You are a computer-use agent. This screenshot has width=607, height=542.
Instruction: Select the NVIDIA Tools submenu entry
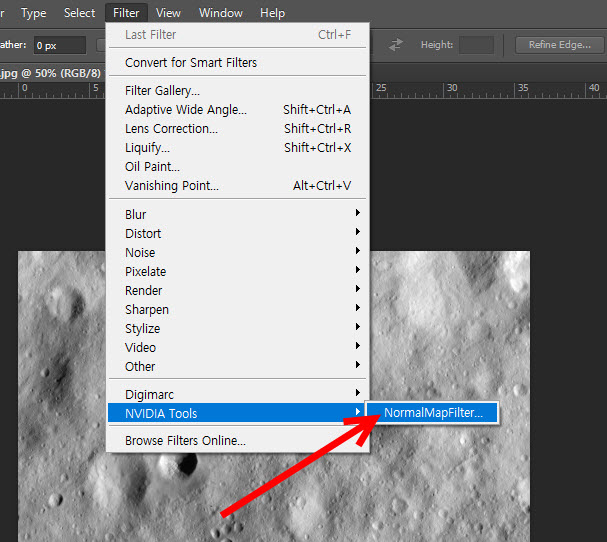pyautogui.click(x=237, y=413)
